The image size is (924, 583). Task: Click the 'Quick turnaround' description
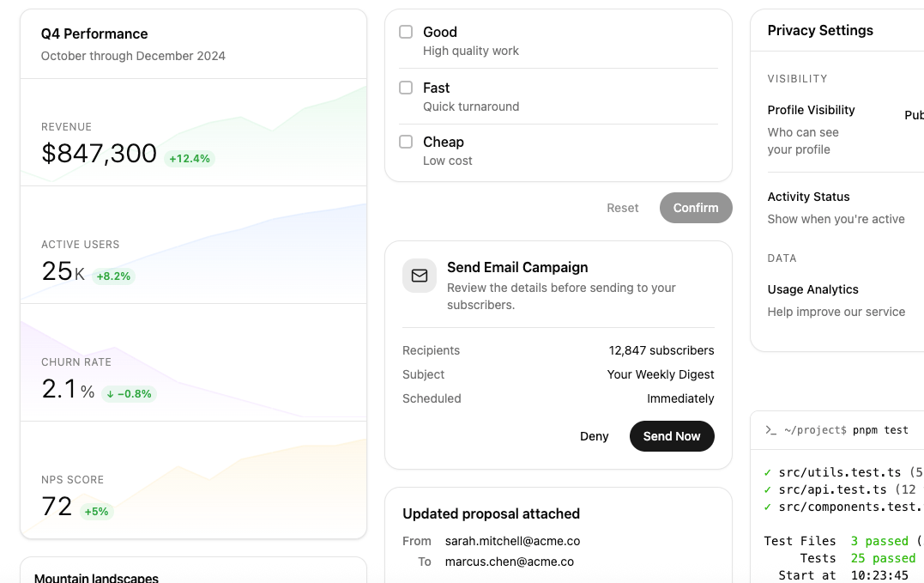pyautogui.click(x=471, y=106)
